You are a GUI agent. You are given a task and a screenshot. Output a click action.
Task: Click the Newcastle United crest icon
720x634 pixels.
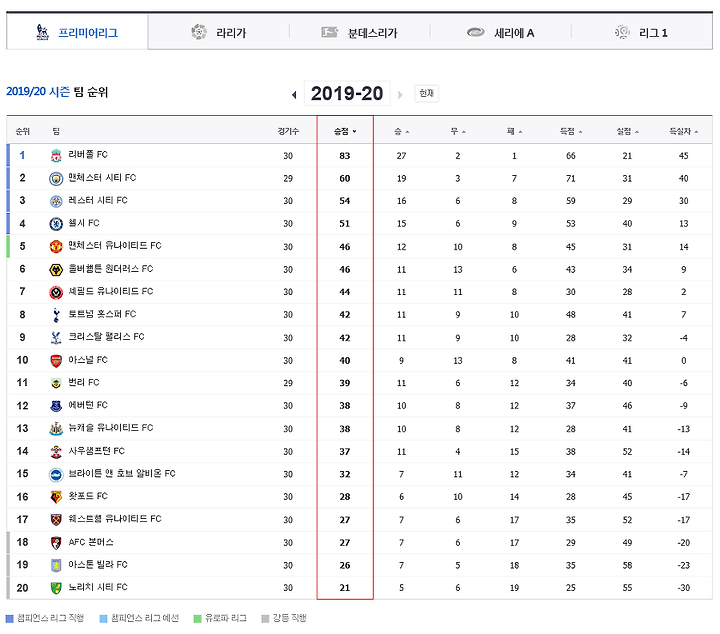click(x=56, y=428)
